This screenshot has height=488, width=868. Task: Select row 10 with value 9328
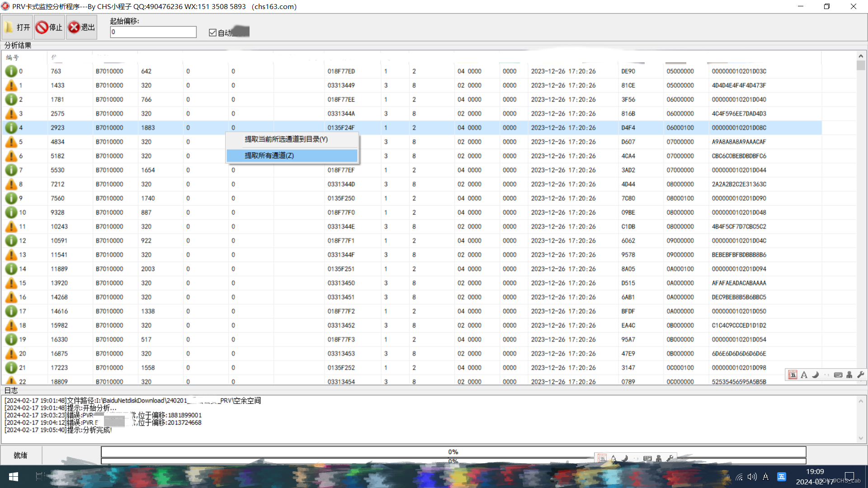[x=57, y=212]
